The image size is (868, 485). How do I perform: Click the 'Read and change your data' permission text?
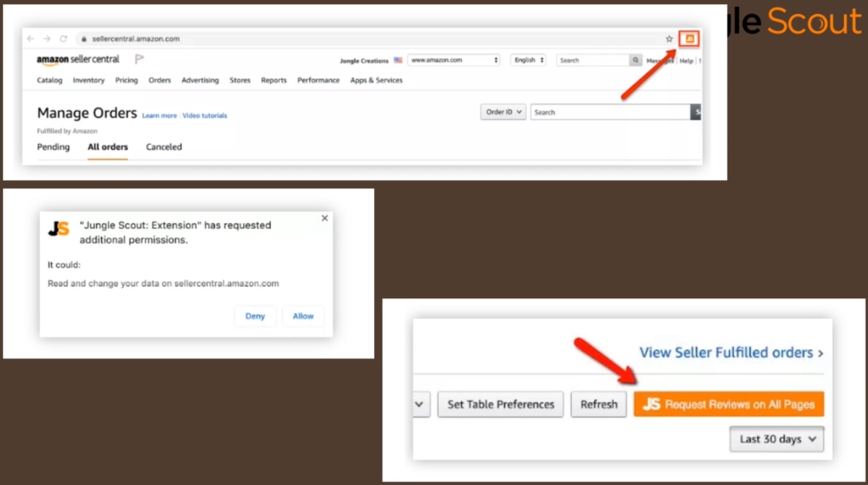coord(163,283)
